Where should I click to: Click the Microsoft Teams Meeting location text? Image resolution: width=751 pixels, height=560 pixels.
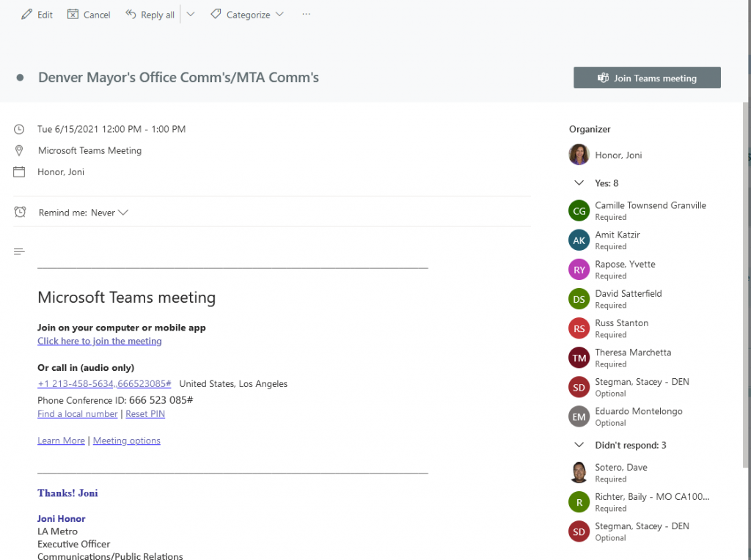[90, 151]
